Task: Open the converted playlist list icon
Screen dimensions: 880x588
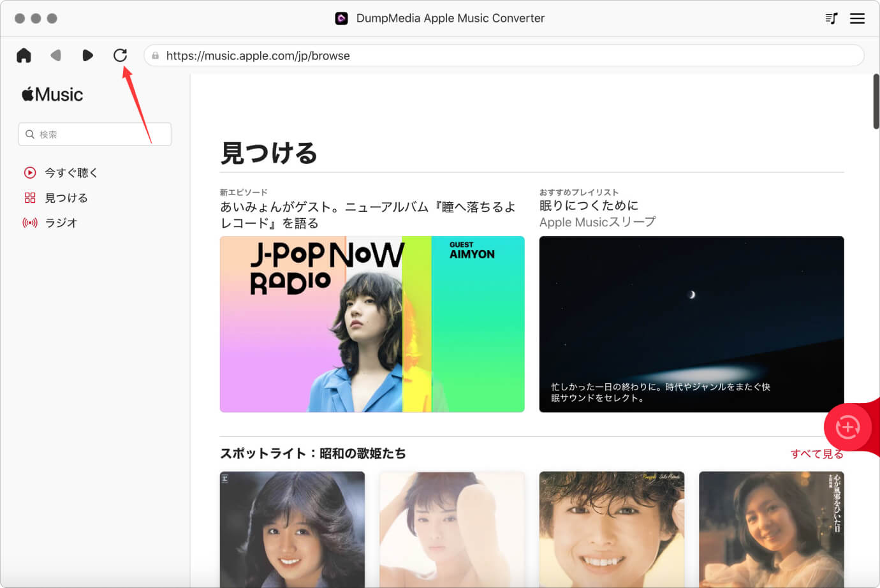Action: (831, 18)
